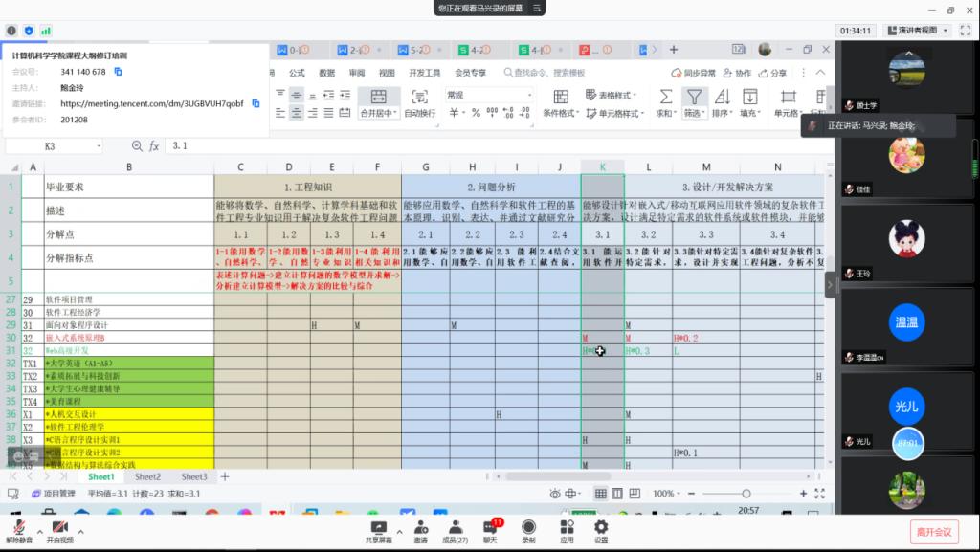
Task: Toggle 自动换行 wrap text in ribbon
Action: pos(420,103)
